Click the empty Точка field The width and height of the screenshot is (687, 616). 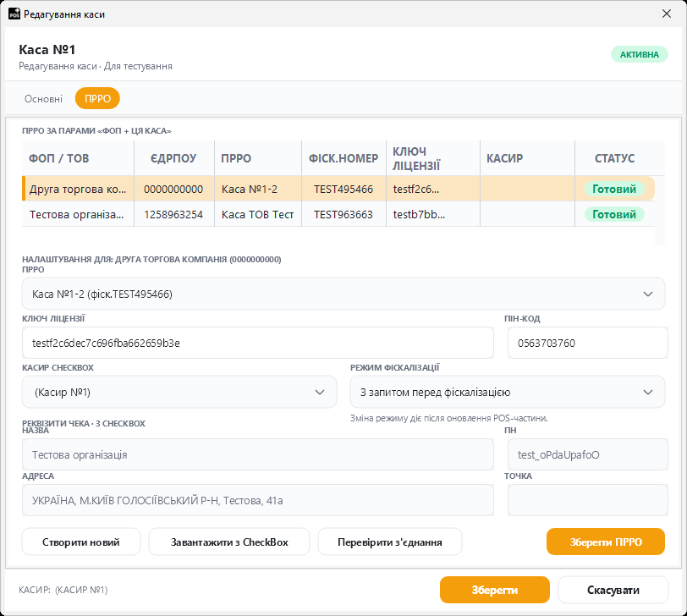(587, 500)
